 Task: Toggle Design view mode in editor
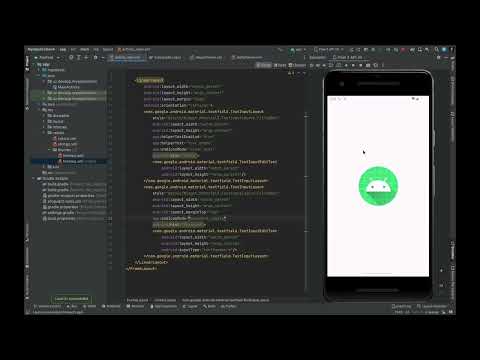coord(297,65)
